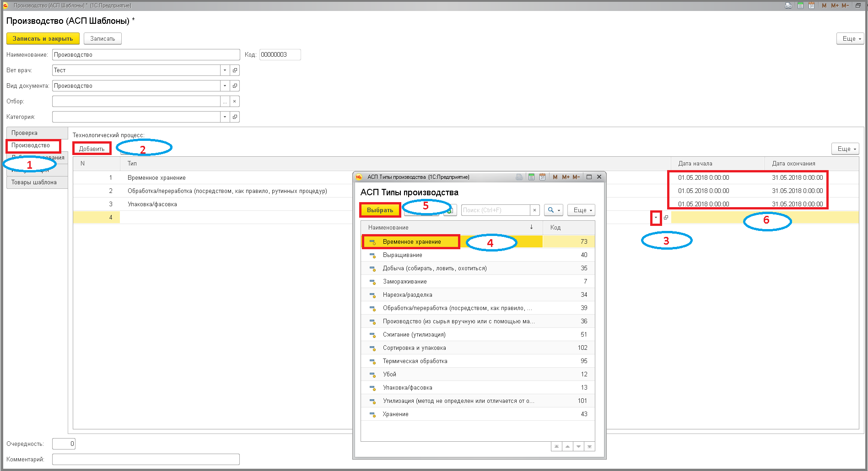Clear the search field in dialog
This screenshot has width=868, height=471.
[x=534, y=210]
